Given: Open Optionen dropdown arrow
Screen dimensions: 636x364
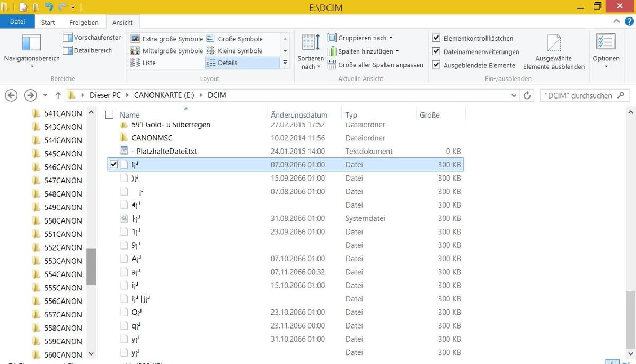Looking at the screenshot, I should 606,67.
